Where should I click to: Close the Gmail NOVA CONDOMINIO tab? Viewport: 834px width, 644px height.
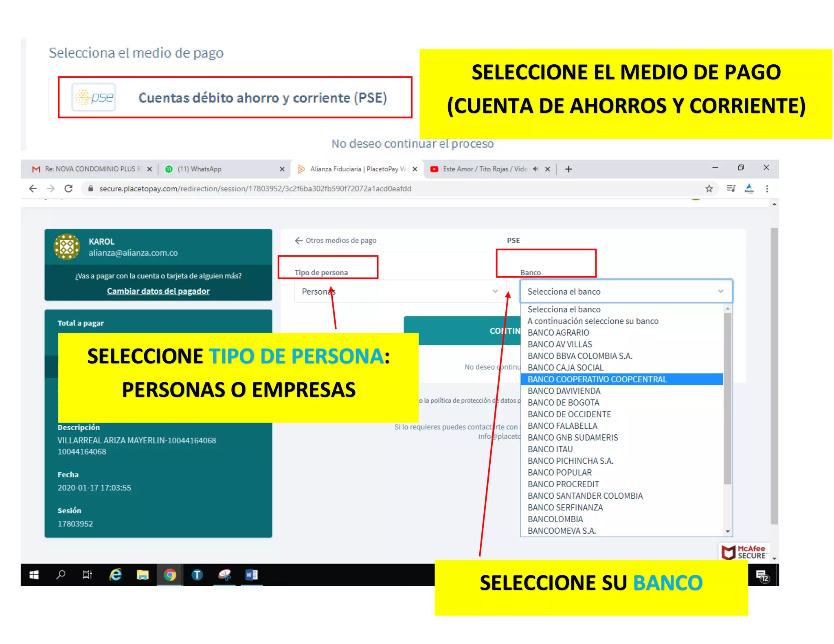pyautogui.click(x=149, y=169)
